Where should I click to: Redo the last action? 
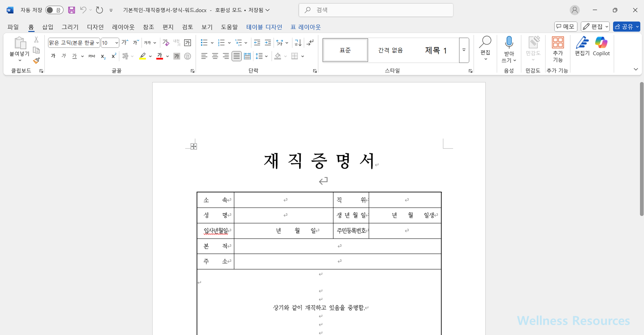[x=99, y=10]
